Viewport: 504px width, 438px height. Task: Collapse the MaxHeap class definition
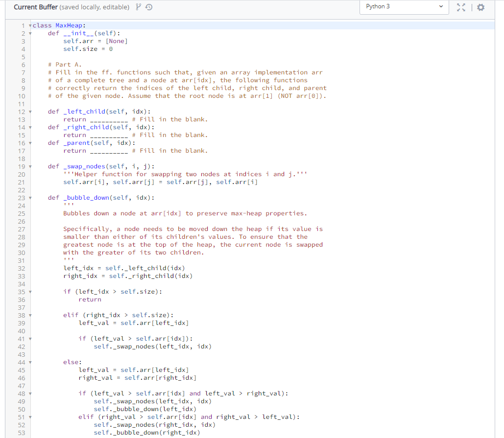pyautogui.click(x=30, y=25)
